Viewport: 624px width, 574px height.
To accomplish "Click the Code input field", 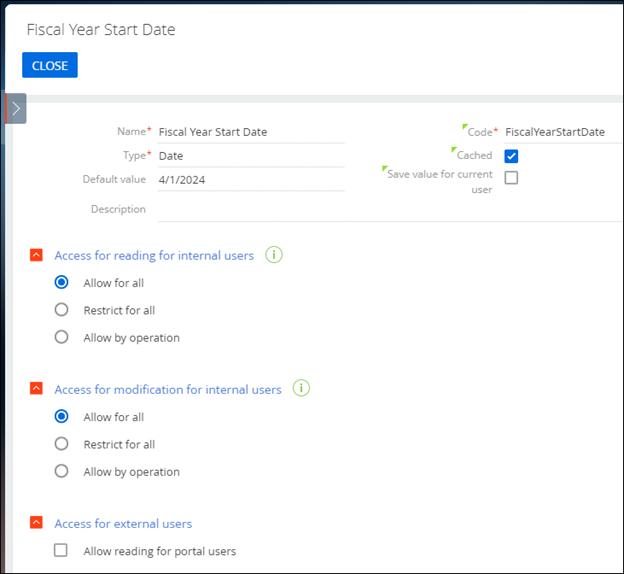I will point(562,131).
